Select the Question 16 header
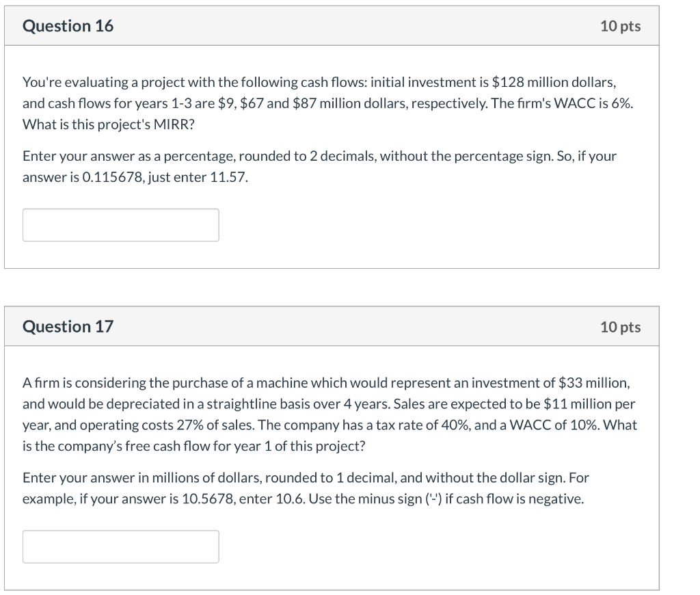The width and height of the screenshot is (700, 595). pyautogui.click(x=66, y=26)
